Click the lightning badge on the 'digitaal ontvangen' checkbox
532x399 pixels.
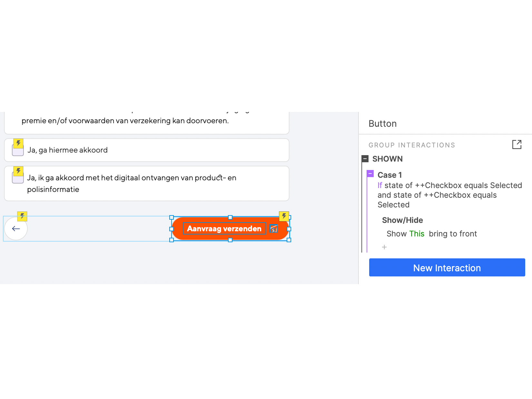(x=18, y=171)
